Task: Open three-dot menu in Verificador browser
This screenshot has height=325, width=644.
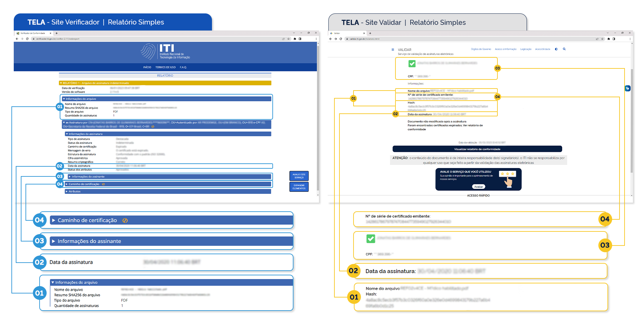Action: pyautogui.click(x=316, y=39)
